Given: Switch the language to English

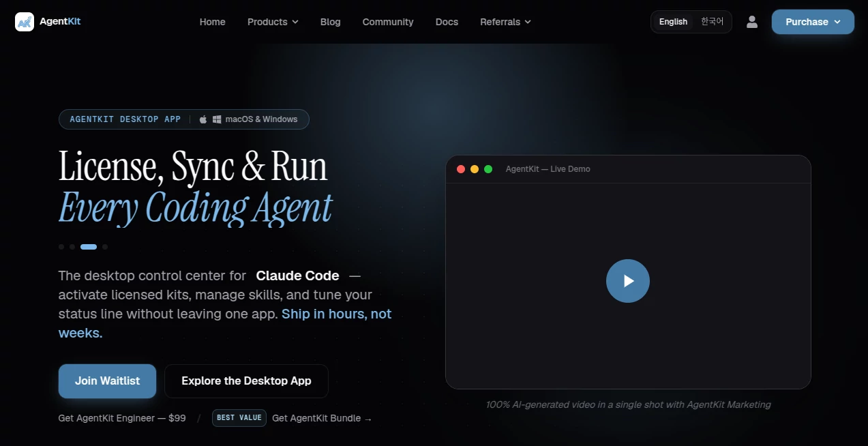Looking at the screenshot, I should [673, 22].
